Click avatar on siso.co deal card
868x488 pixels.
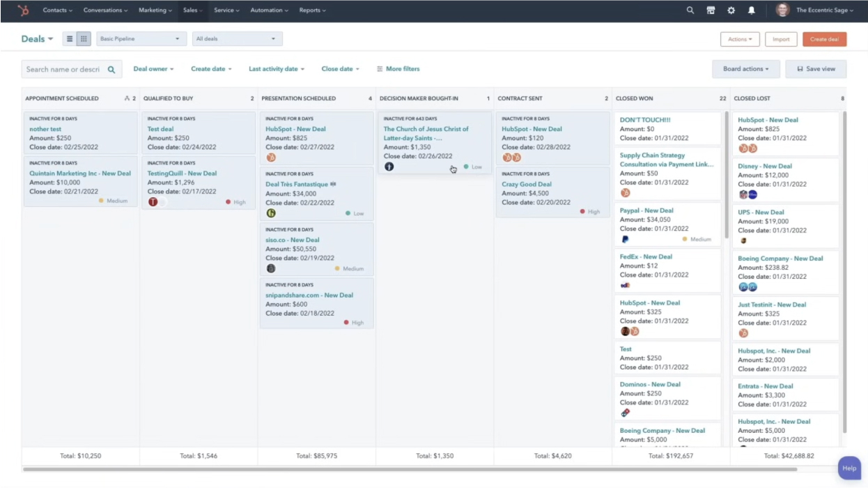coord(271,268)
